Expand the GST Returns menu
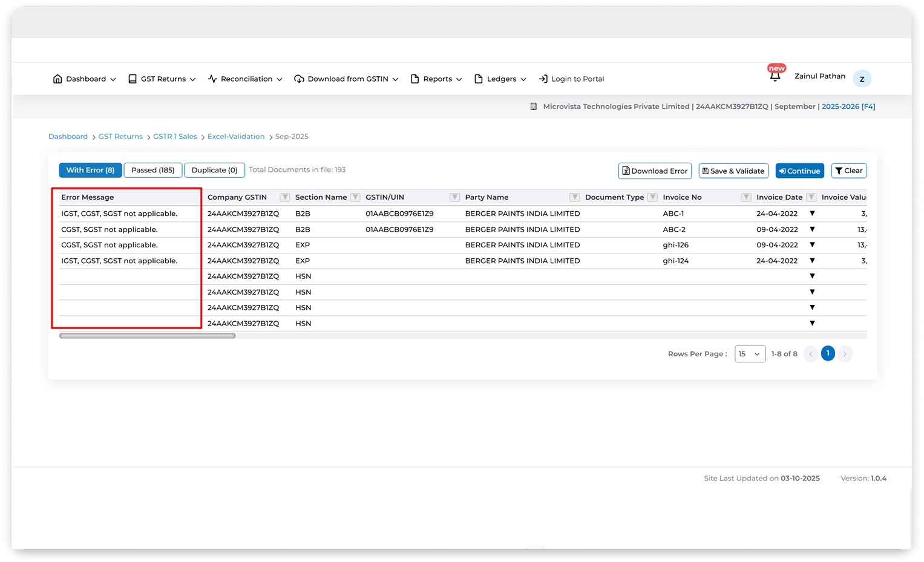The width and height of the screenshot is (924, 562). coord(162,79)
